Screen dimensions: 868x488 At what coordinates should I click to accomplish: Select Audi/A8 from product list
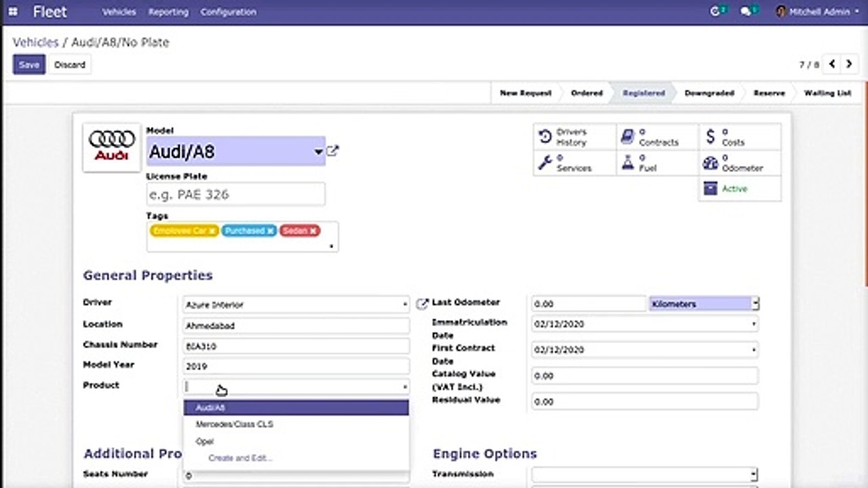click(296, 407)
